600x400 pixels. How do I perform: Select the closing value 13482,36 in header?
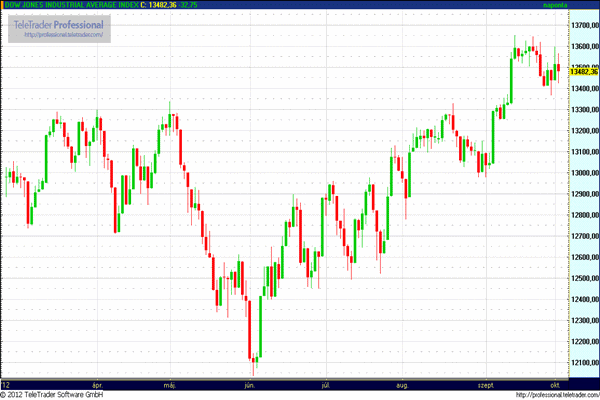[162, 5]
